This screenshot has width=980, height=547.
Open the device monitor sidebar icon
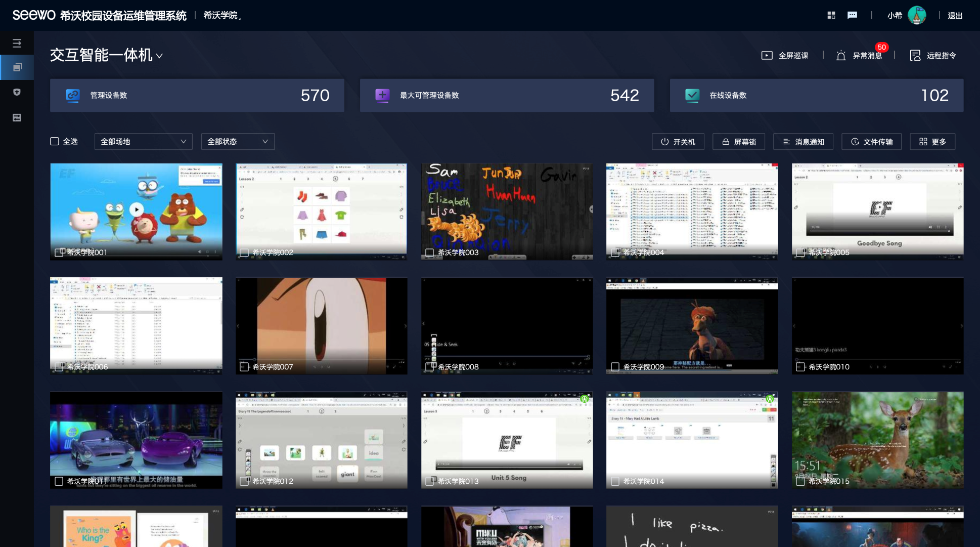(17, 67)
